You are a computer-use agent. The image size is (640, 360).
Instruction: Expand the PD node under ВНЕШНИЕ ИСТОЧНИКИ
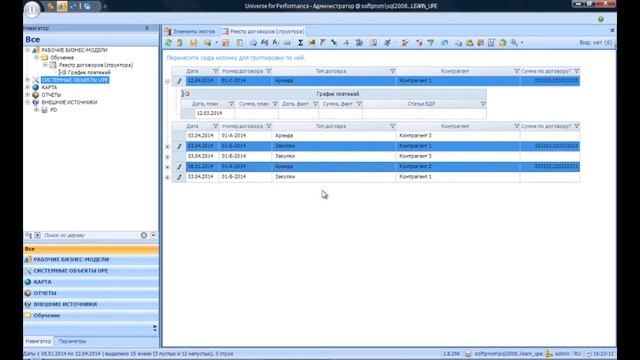pos(36,110)
